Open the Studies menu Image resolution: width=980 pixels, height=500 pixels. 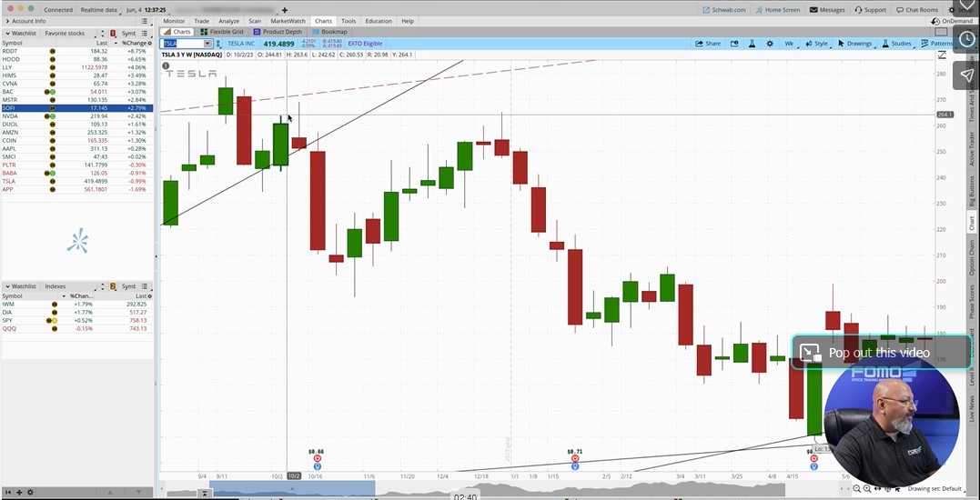pos(896,44)
